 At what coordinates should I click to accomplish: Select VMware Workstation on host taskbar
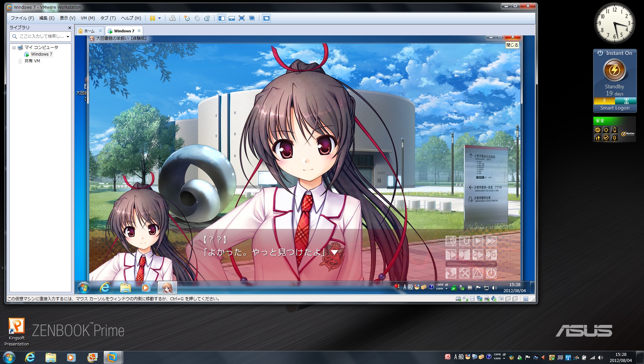pos(112,357)
